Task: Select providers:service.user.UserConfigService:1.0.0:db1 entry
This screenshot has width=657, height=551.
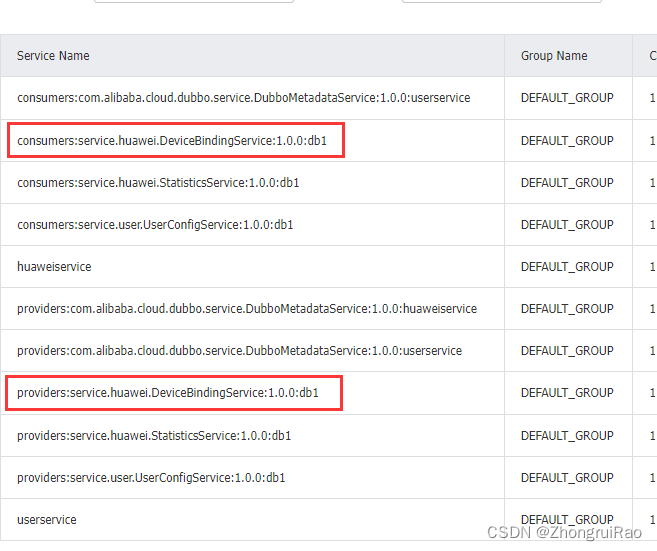Action: click(151, 478)
